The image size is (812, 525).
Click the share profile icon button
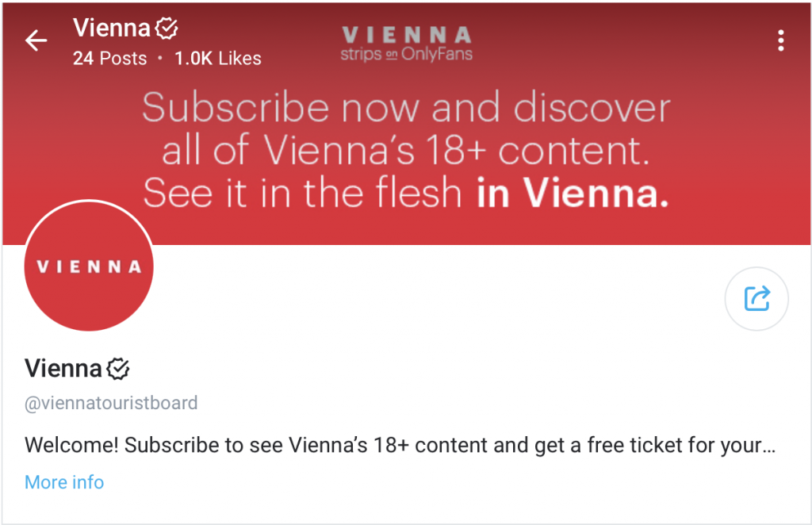click(x=756, y=299)
